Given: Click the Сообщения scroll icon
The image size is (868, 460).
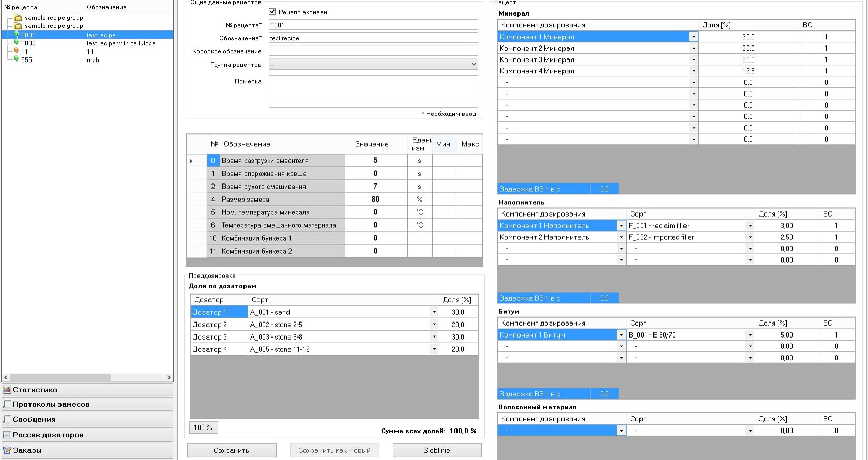Looking at the screenshot, I should [x=7, y=419].
